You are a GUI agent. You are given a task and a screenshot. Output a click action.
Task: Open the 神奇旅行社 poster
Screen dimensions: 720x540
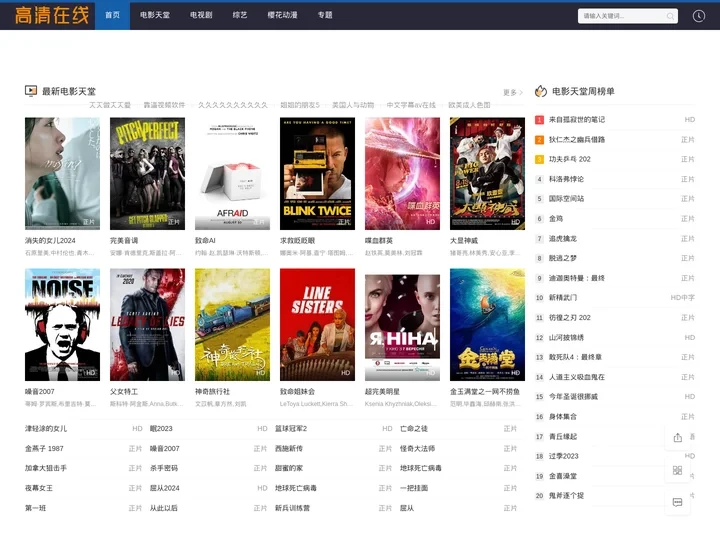[232, 325]
